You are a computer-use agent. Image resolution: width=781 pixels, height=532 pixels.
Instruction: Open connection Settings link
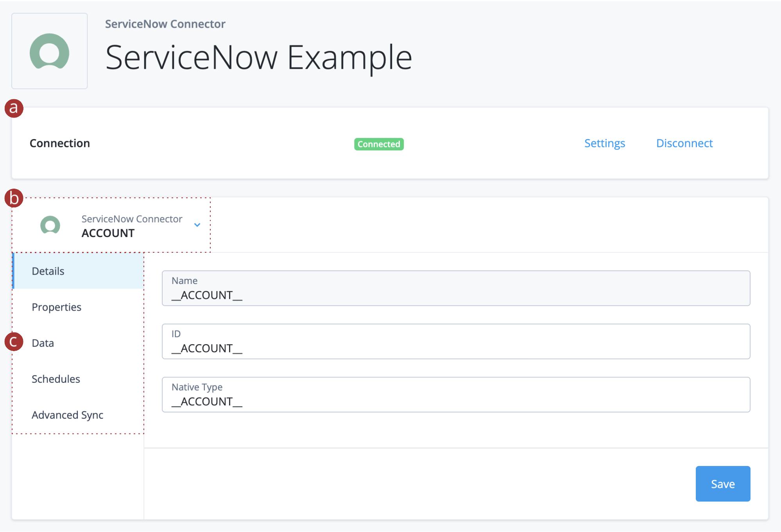point(605,143)
